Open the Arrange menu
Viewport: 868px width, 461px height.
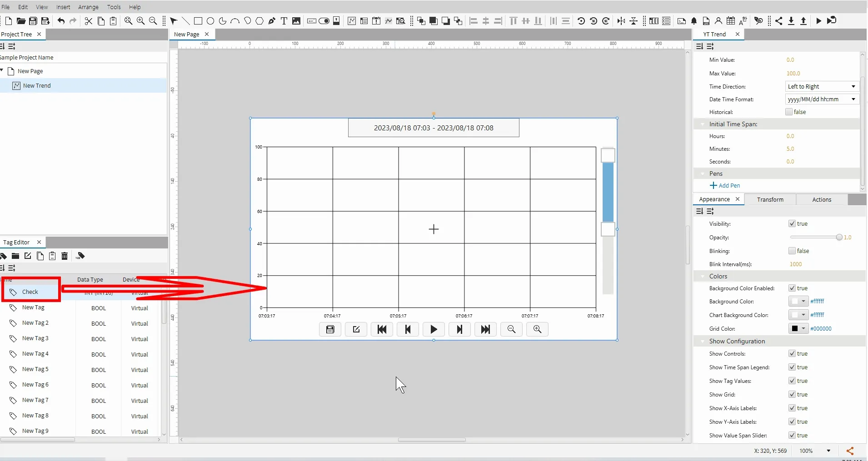88,7
